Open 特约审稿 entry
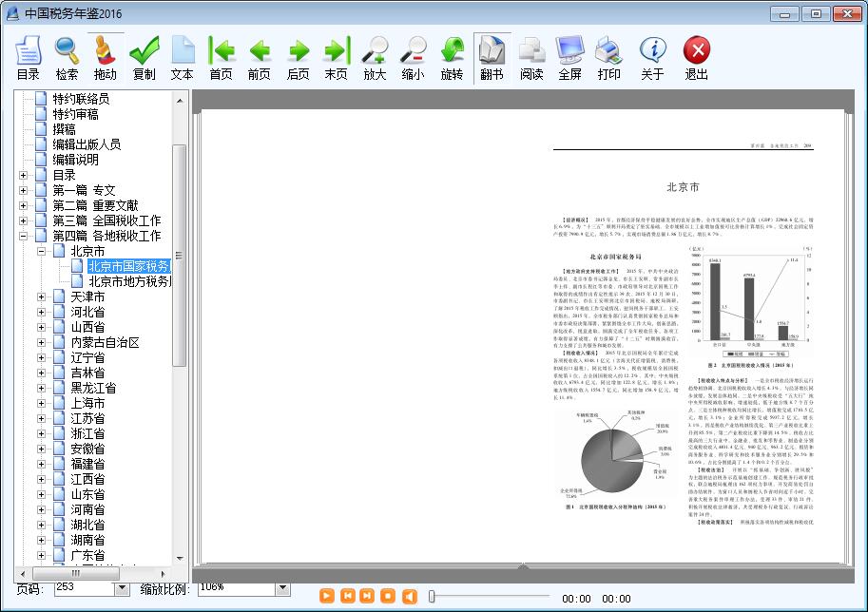This screenshot has width=868, height=612. click(x=75, y=114)
